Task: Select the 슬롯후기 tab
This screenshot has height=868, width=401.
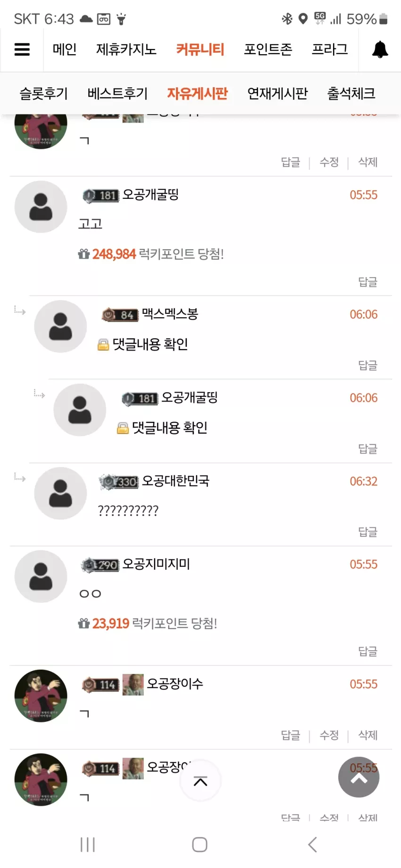Action: (43, 93)
